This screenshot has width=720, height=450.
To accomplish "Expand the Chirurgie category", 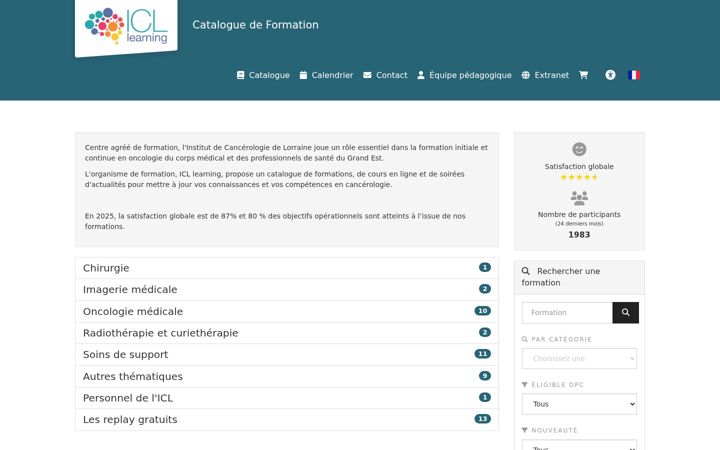I will point(287,268).
